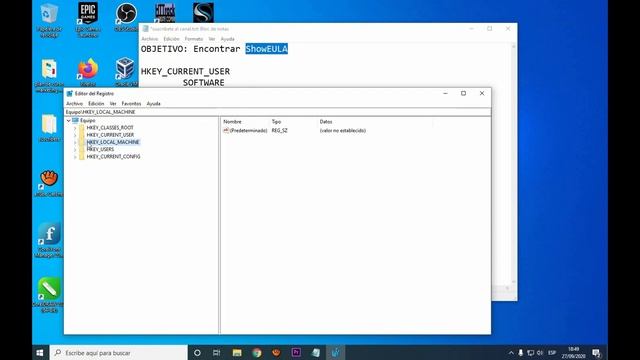Image resolution: width=640 pixels, height=360 pixels.
Task: Open Archivo menu in Notepad window
Action: point(149,39)
